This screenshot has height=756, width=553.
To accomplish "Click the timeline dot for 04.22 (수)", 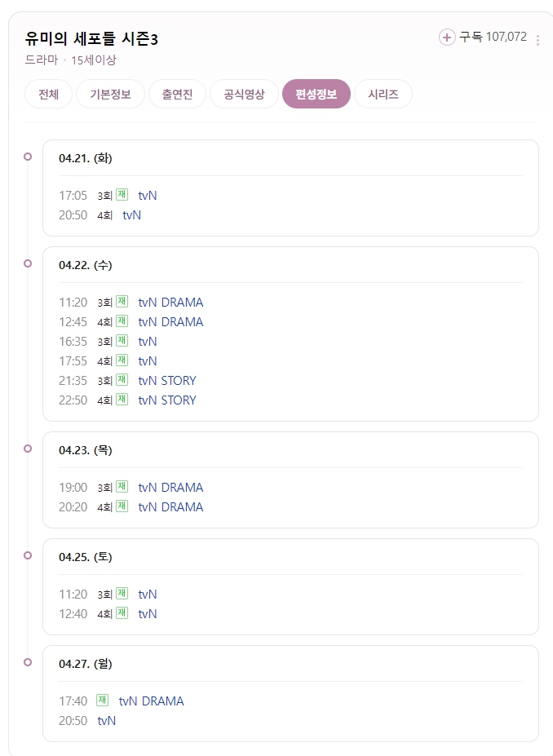I will coord(28,263).
